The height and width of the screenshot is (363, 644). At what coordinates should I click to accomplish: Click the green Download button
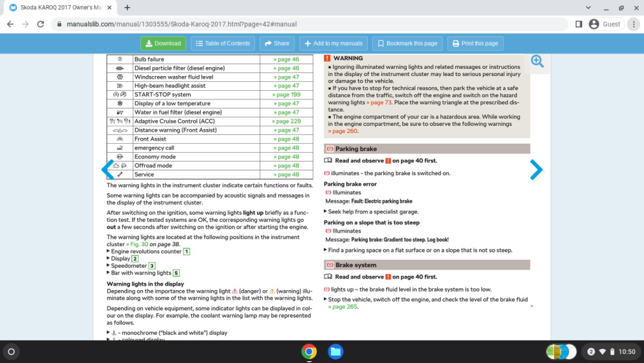click(x=163, y=43)
